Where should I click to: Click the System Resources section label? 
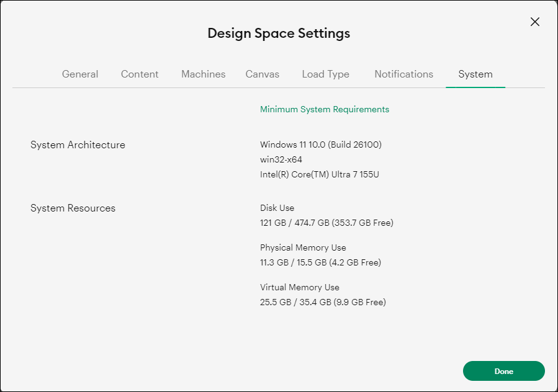[73, 208]
